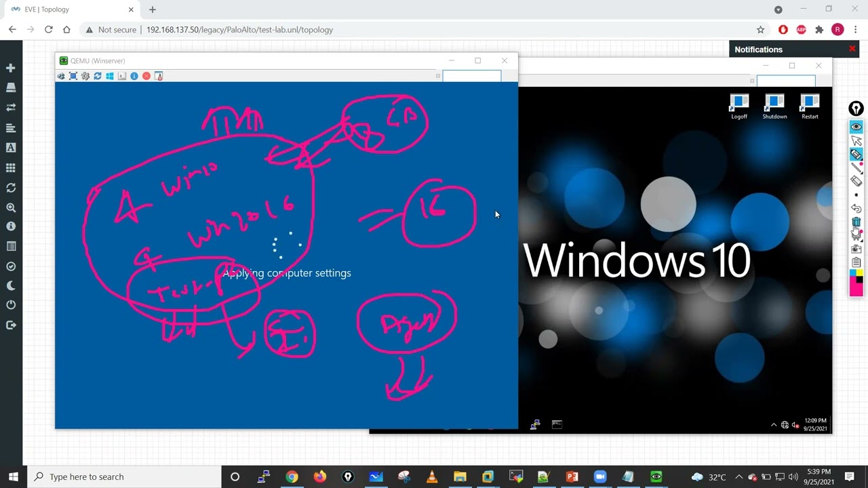Click the camera screenshot icon in pen toolbar
The image size is (868, 488).
[856, 249]
